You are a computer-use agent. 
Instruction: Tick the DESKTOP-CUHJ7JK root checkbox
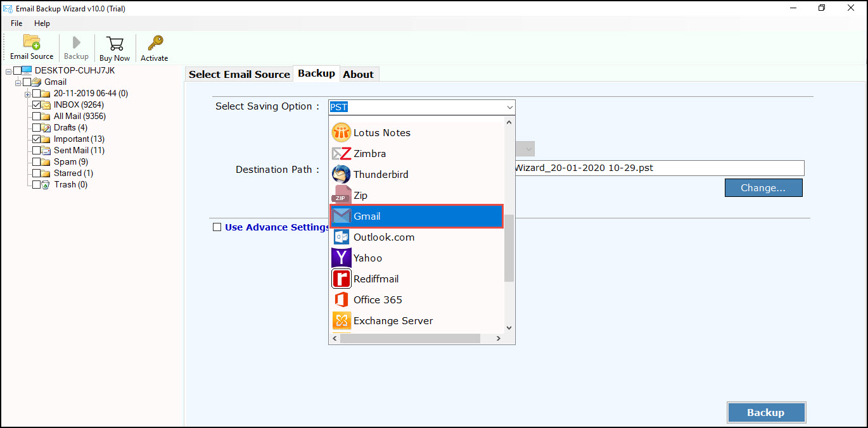(x=17, y=70)
